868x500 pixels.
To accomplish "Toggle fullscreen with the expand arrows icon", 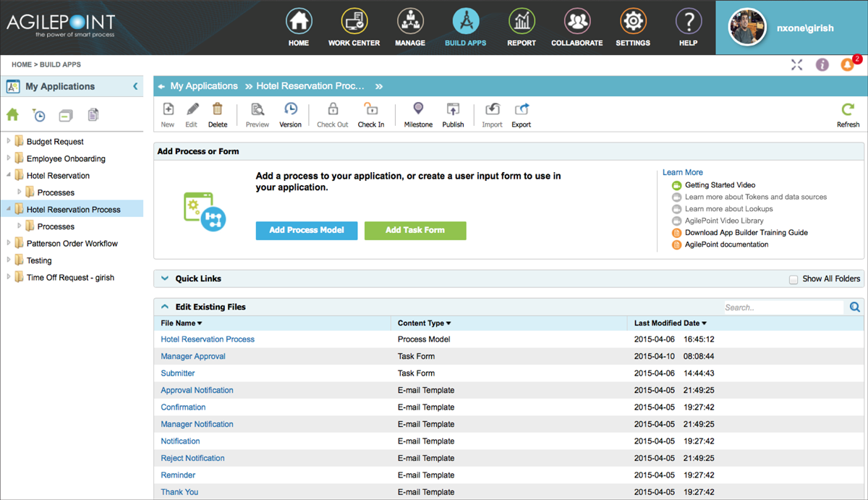I will coord(796,64).
